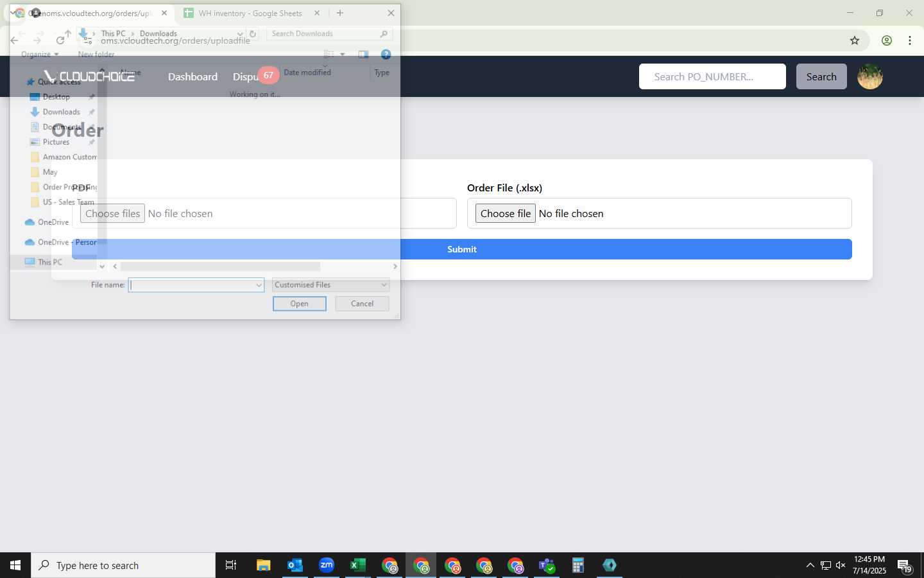Click the Search button beside PO_NUMBER field
This screenshot has height=578, width=924.
tap(821, 76)
